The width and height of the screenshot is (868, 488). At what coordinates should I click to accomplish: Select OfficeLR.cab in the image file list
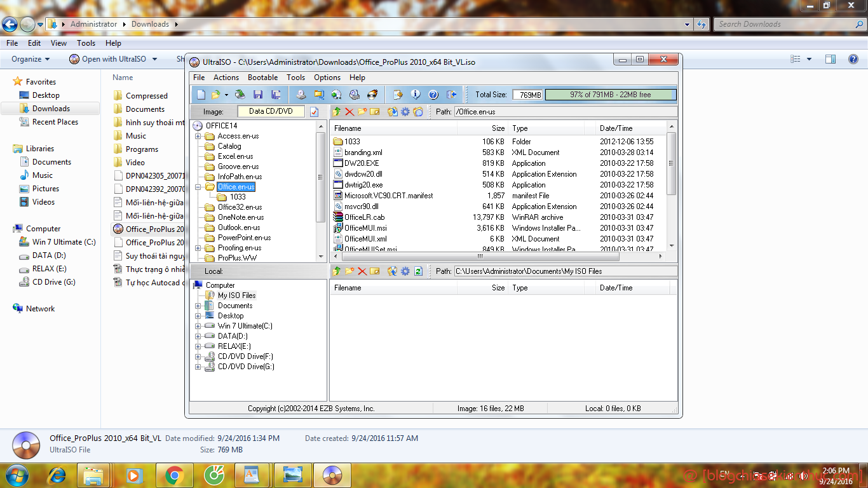pos(364,217)
